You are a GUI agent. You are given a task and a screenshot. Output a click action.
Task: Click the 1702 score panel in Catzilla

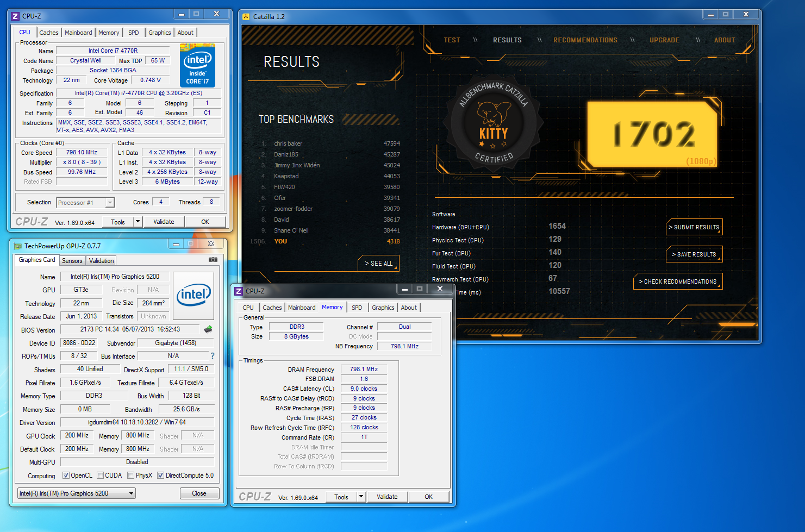(653, 134)
